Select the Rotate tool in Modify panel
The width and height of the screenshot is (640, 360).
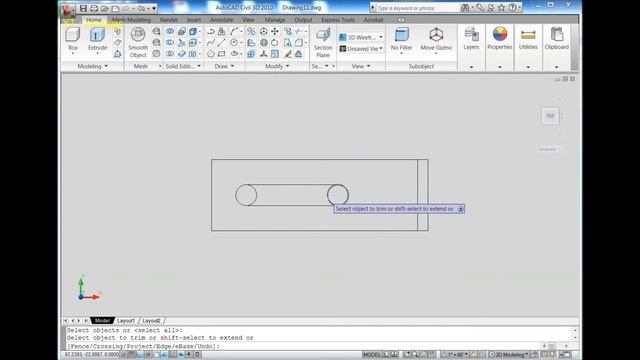275,42
